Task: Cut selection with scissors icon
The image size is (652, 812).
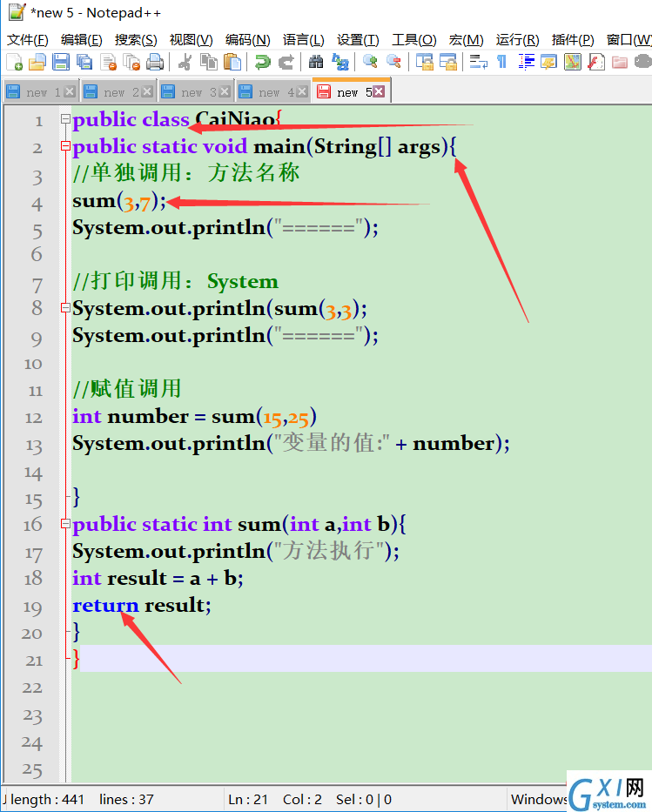Action: [185, 62]
